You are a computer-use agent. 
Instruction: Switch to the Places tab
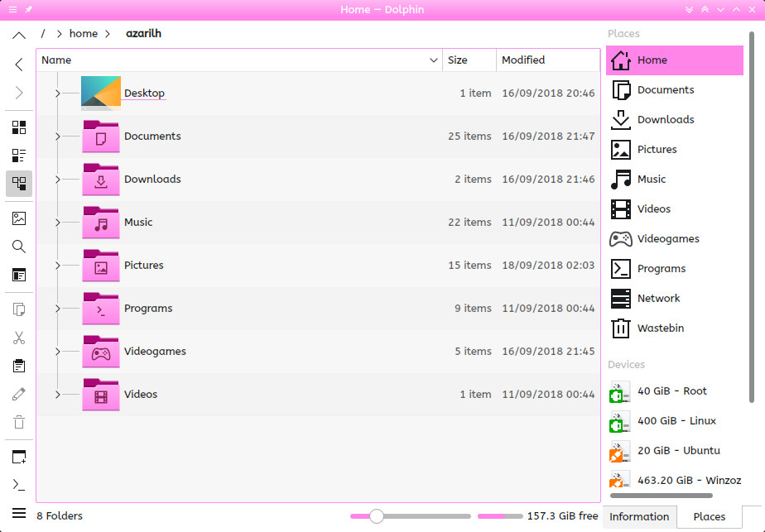(x=710, y=517)
